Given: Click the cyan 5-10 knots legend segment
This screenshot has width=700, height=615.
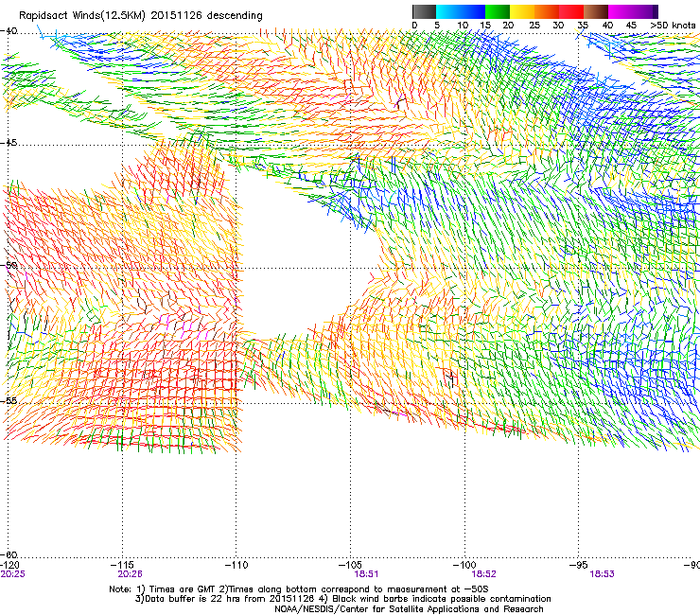Looking at the screenshot, I should click(x=448, y=11).
